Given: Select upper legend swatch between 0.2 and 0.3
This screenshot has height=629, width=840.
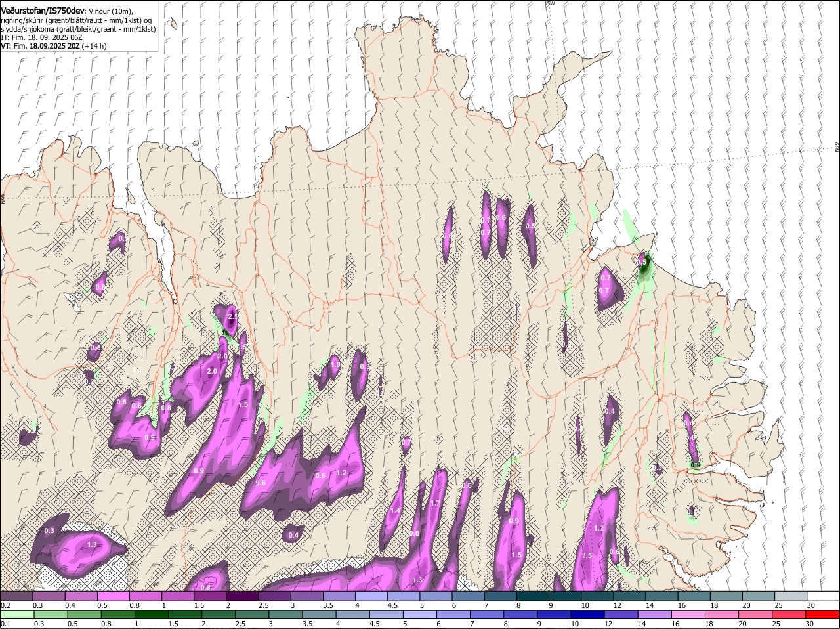Looking at the screenshot, I should (x=16, y=596).
